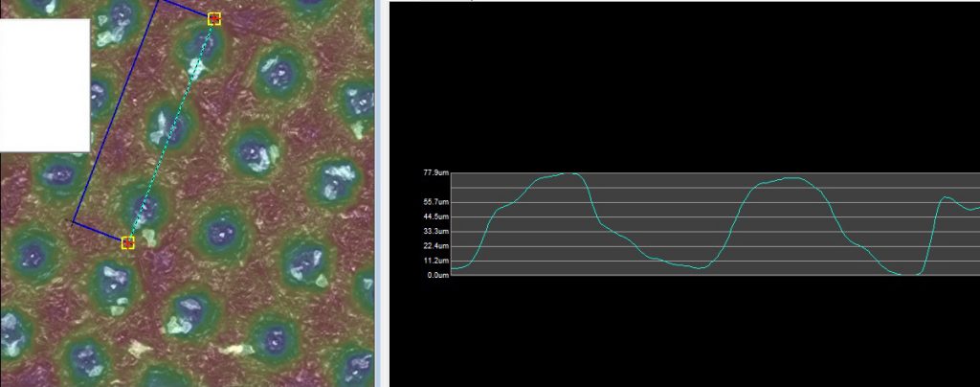Image resolution: width=980 pixels, height=387 pixels.
Task: Click the 0.0um axis label
Action: pyautogui.click(x=438, y=275)
